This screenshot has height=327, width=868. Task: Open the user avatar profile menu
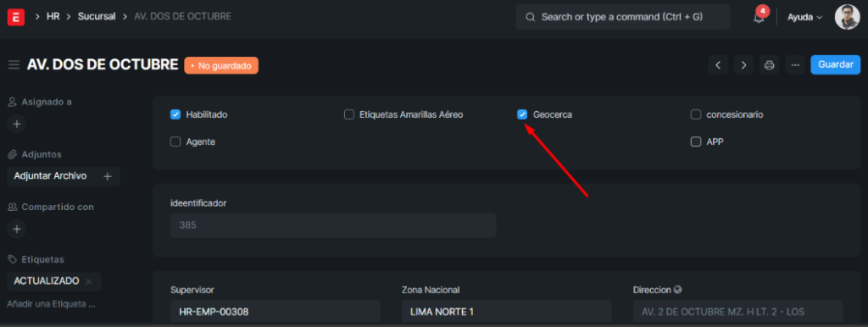(847, 17)
